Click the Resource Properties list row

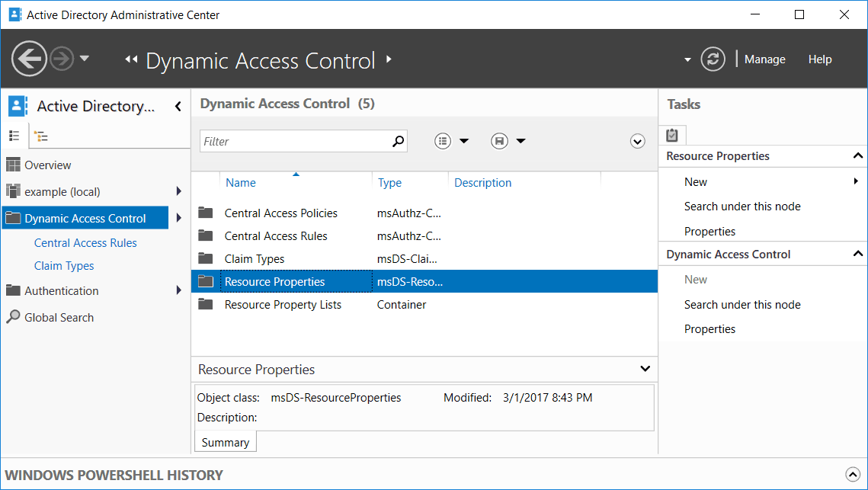pos(424,282)
